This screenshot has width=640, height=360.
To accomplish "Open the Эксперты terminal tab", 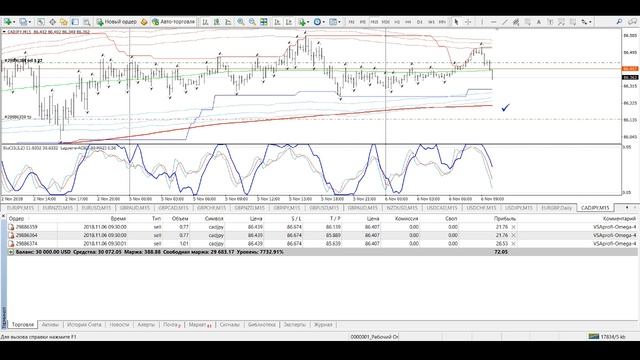I will (294, 325).
